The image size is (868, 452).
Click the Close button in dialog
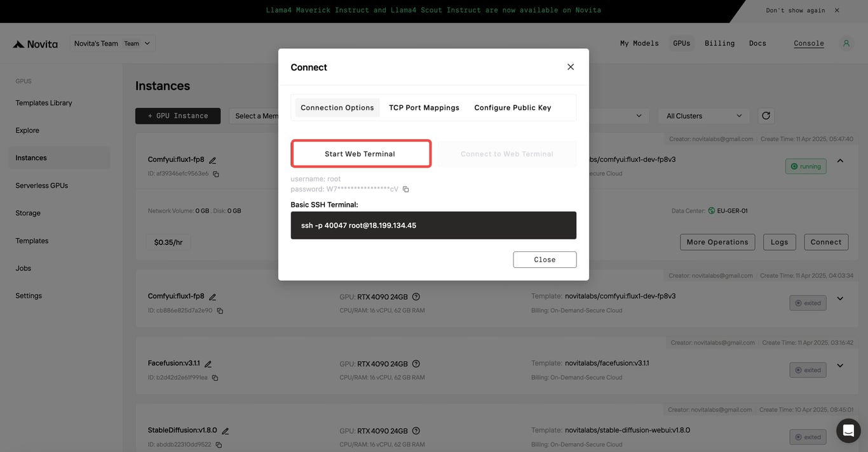click(545, 260)
